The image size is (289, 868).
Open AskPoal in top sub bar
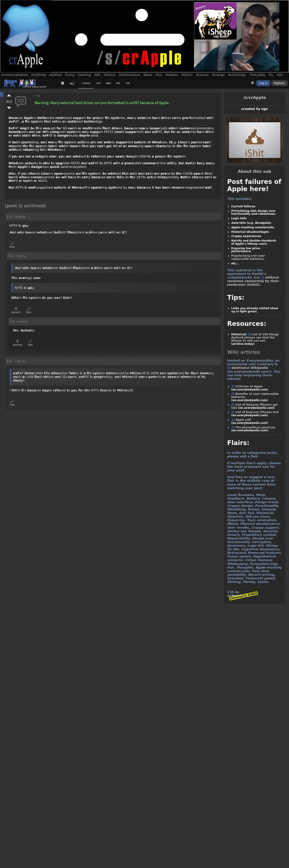pos(55,75)
